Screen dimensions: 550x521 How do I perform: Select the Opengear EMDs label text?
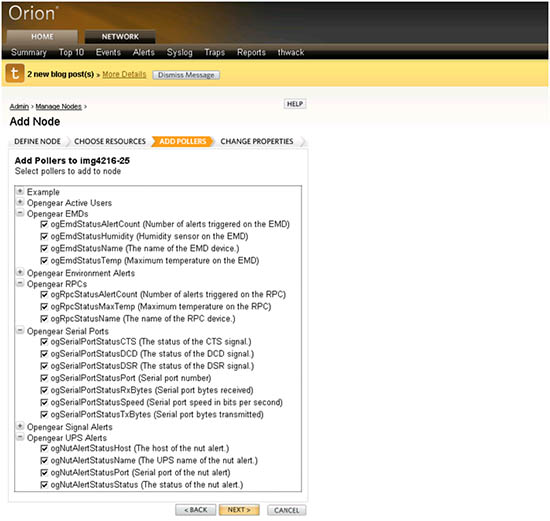pos(58,214)
